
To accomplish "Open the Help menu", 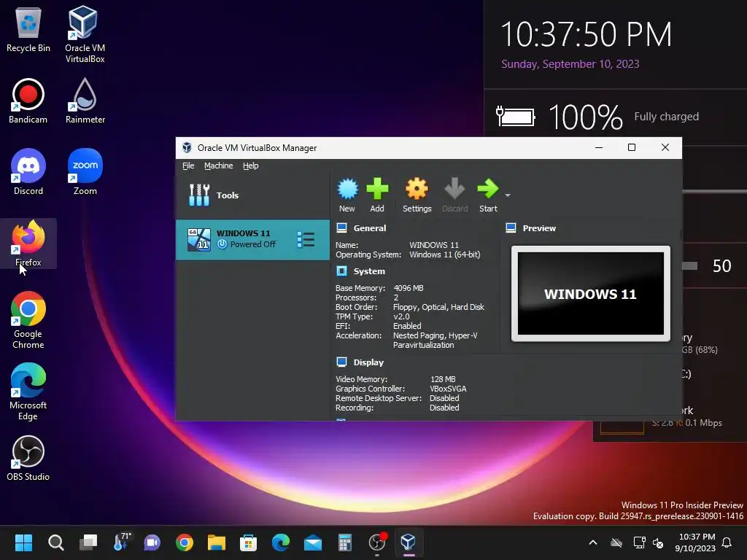I will click(x=251, y=166).
